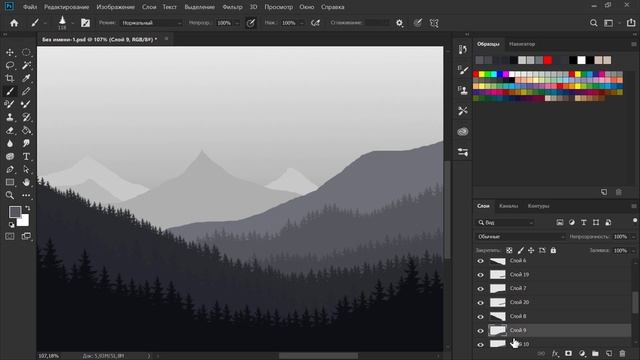640x360 pixels.
Task: Open the tool preset picker arrow
Action: [x=45, y=23]
